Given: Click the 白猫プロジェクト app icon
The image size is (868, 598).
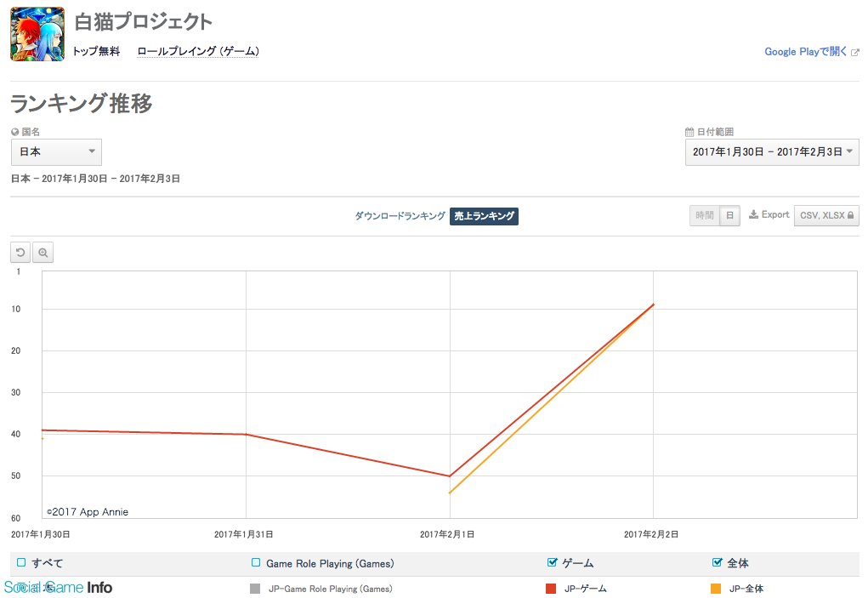Looking at the screenshot, I should (37, 34).
